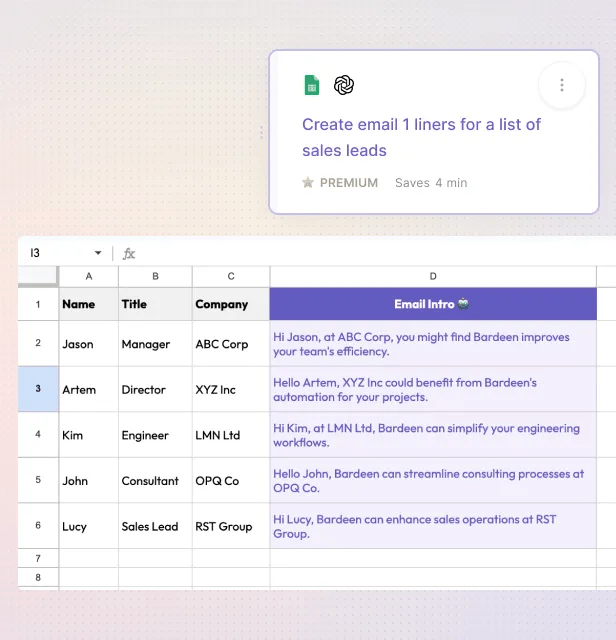616x640 pixels.
Task: Click the 'Email Intro' header cell
Action: [x=433, y=304]
